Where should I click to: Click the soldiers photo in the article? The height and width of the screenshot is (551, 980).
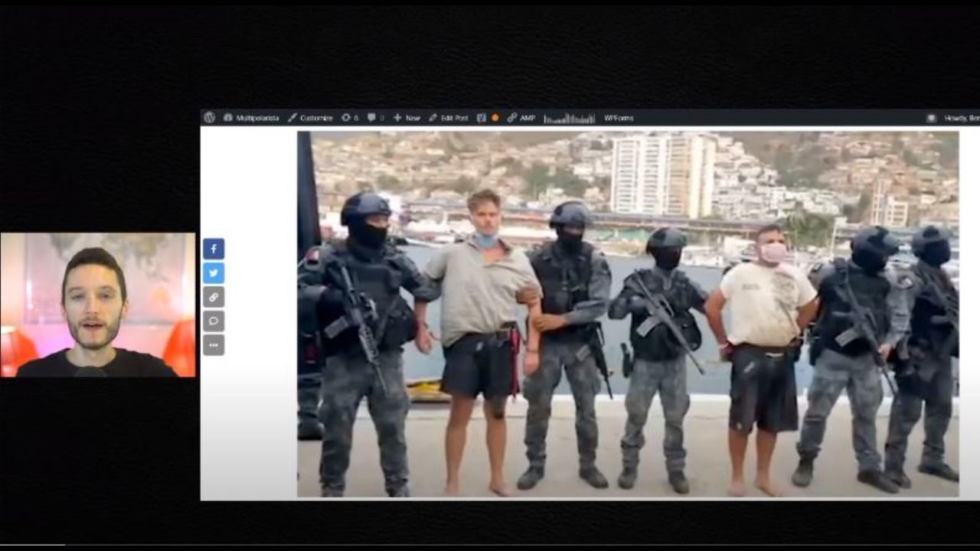628,314
